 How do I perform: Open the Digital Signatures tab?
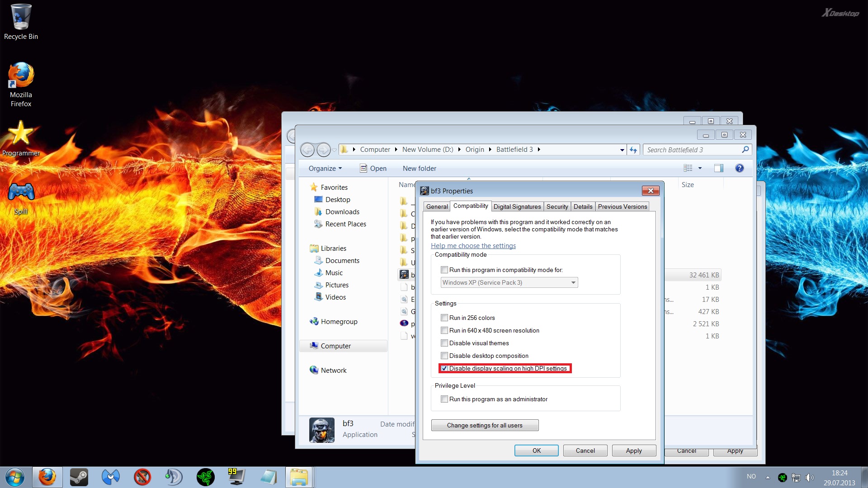[x=517, y=206]
